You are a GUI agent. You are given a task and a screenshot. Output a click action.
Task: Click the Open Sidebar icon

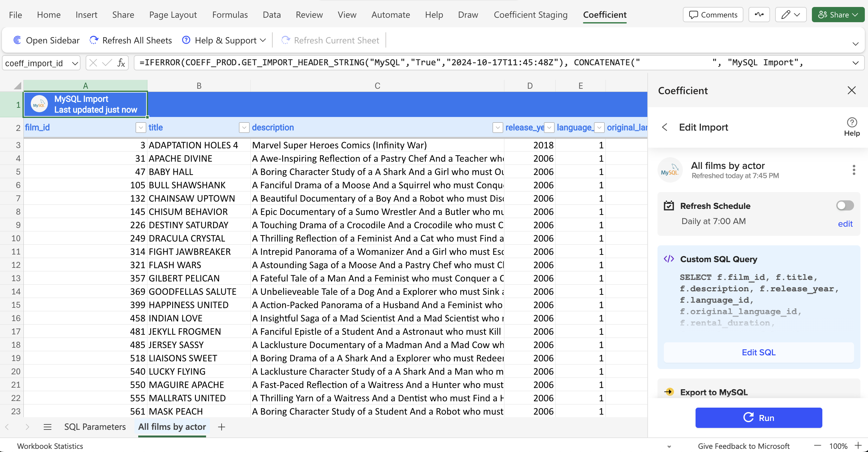point(17,40)
